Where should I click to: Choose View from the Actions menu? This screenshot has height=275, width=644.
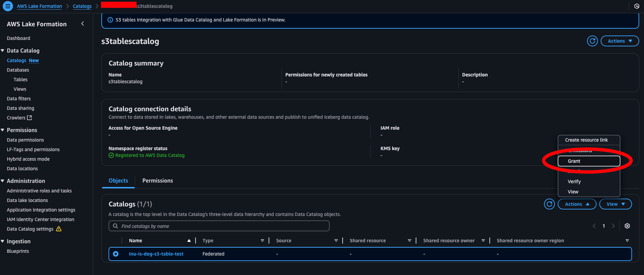[589, 192]
